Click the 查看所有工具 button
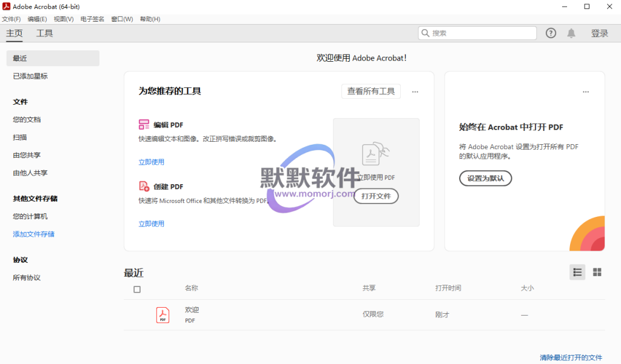 coord(371,91)
